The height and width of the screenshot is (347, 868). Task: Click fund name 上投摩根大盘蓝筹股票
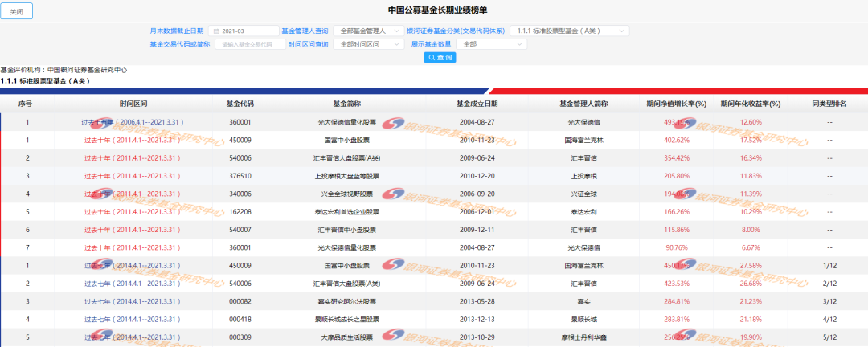(346, 176)
